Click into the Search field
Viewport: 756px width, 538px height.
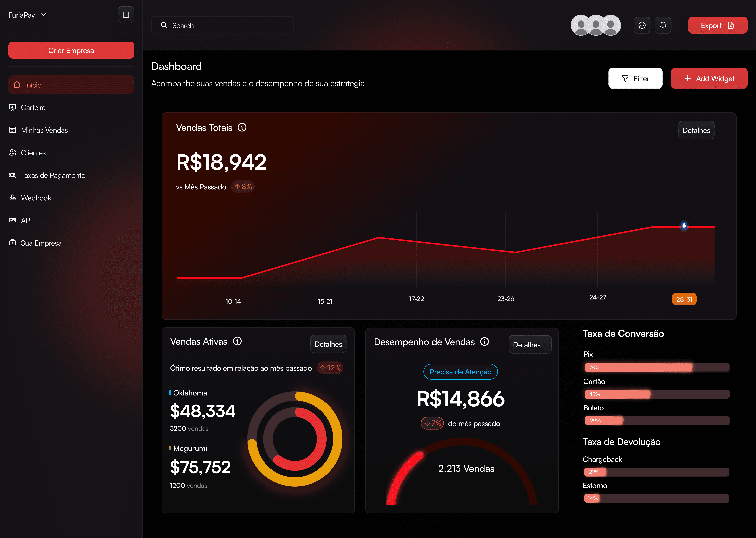pyautogui.click(x=222, y=25)
